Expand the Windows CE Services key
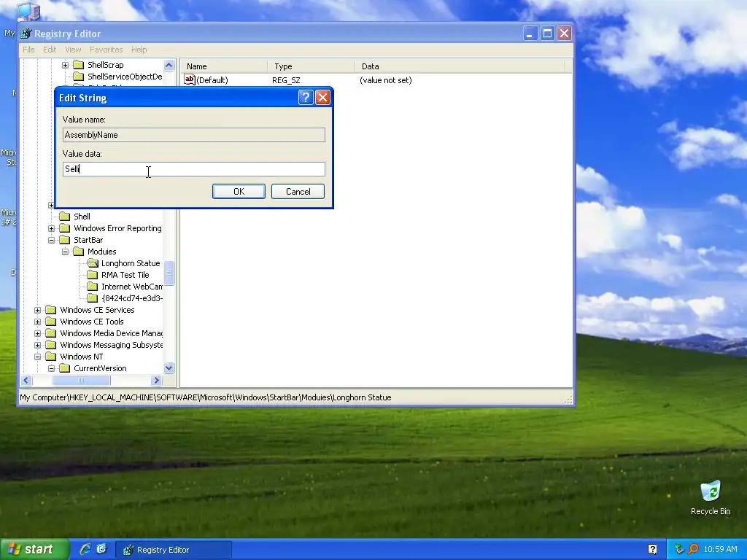 [38, 310]
